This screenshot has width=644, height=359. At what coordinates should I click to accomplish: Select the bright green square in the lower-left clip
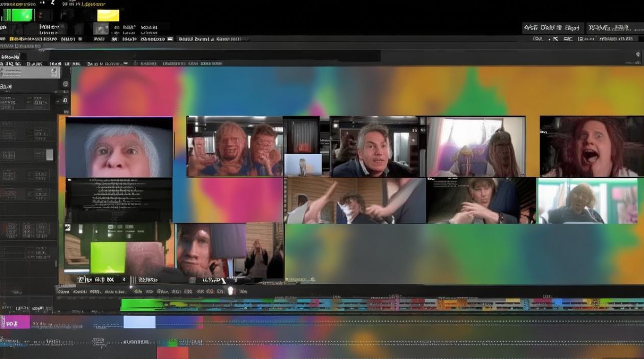(x=108, y=257)
